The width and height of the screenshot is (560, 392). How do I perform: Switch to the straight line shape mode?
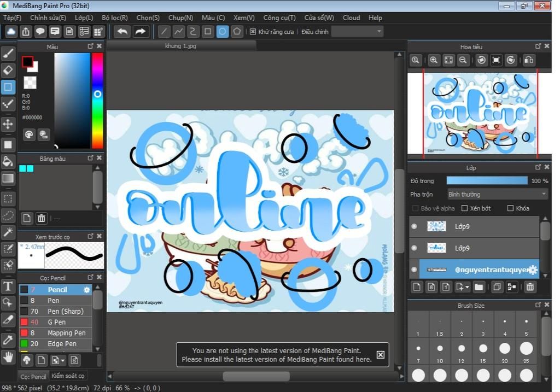click(164, 32)
